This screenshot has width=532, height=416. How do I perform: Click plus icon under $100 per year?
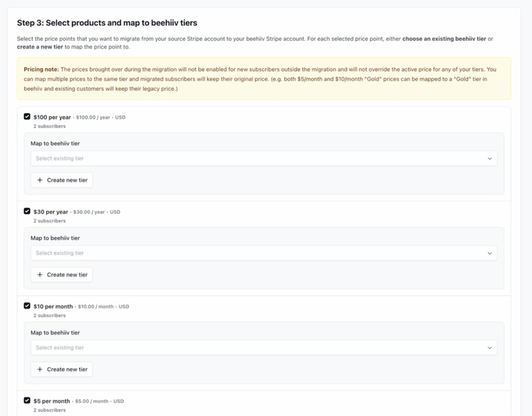click(40, 180)
